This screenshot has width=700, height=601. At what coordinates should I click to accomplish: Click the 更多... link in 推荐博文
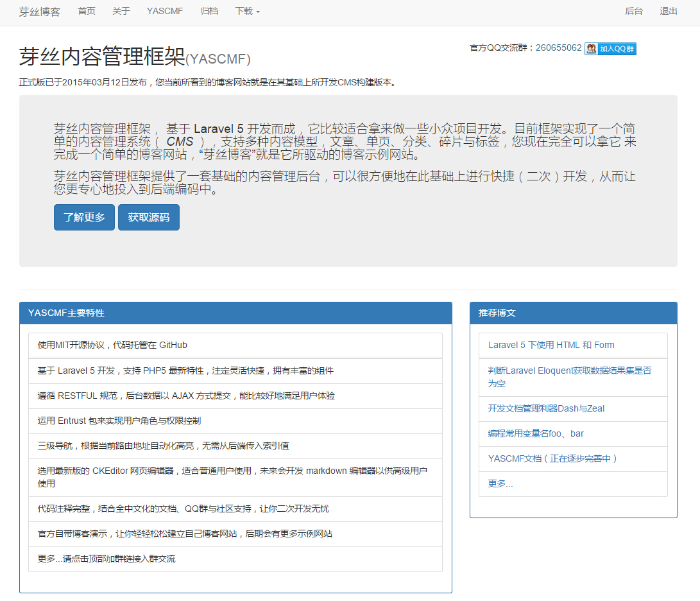(x=500, y=483)
